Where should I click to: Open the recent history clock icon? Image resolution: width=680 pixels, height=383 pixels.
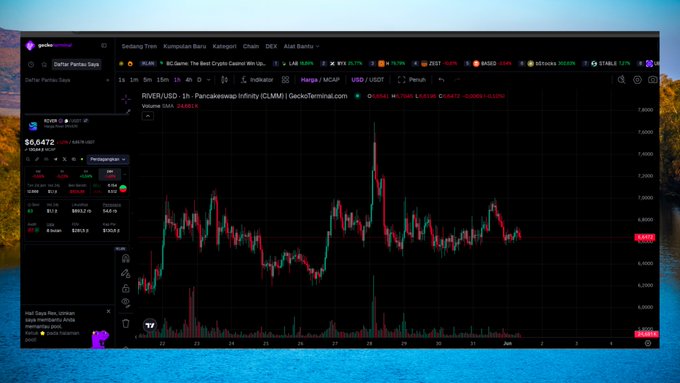coord(31,64)
